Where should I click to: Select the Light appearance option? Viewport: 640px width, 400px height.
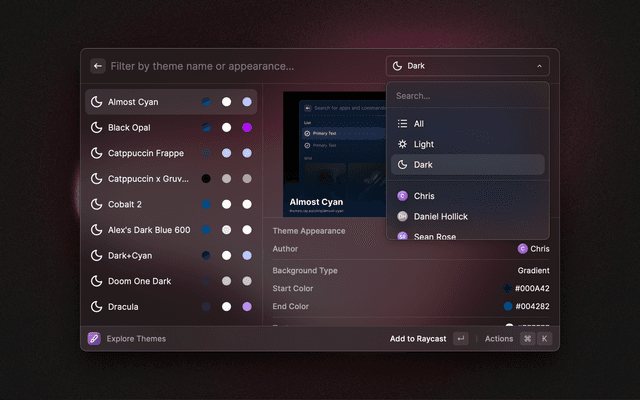pyautogui.click(x=423, y=144)
